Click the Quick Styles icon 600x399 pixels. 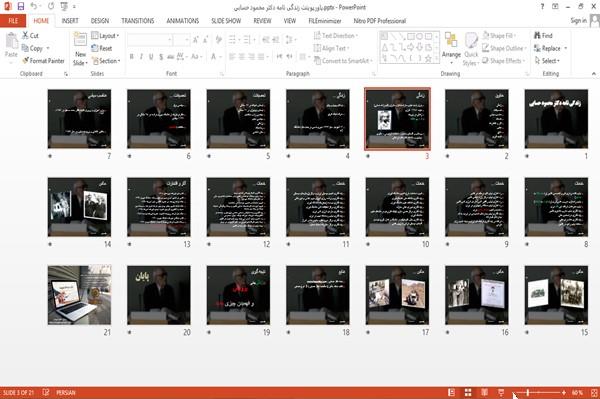(x=471, y=41)
